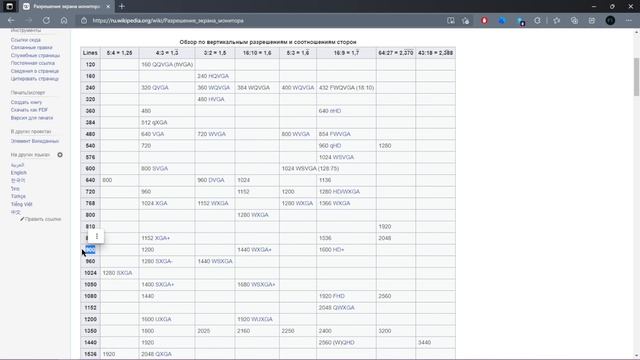Open the browser settings ellipsis menu
Viewport: 640px width, 360px height.
[629, 20]
